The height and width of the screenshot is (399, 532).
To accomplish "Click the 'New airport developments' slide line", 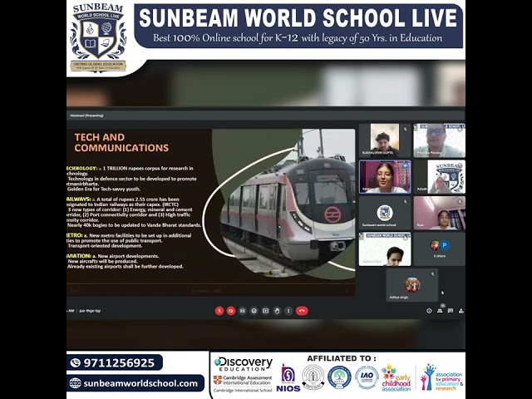I will point(126,256).
